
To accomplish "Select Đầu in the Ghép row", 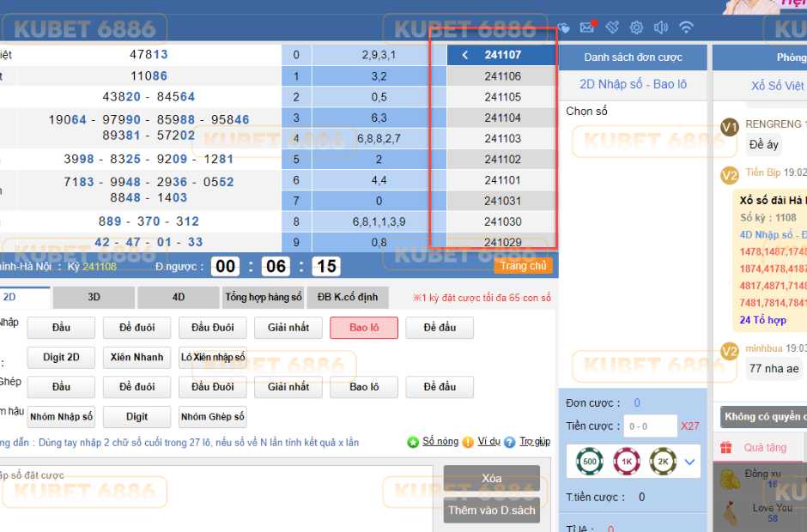I will (x=61, y=387).
